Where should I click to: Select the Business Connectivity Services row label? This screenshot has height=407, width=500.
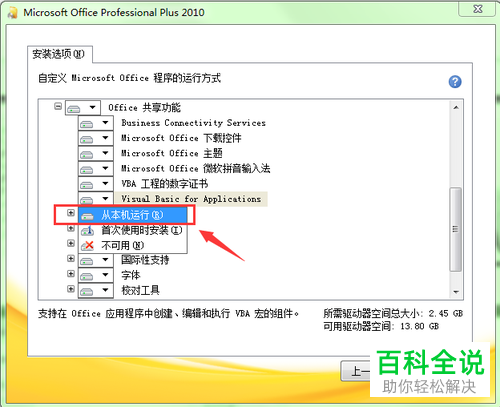point(193,123)
